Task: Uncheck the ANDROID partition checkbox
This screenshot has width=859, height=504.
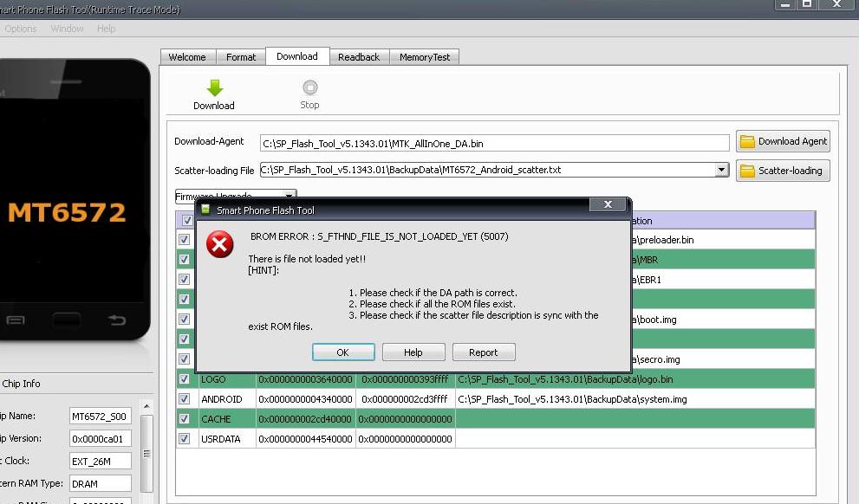Action: (184, 399)
